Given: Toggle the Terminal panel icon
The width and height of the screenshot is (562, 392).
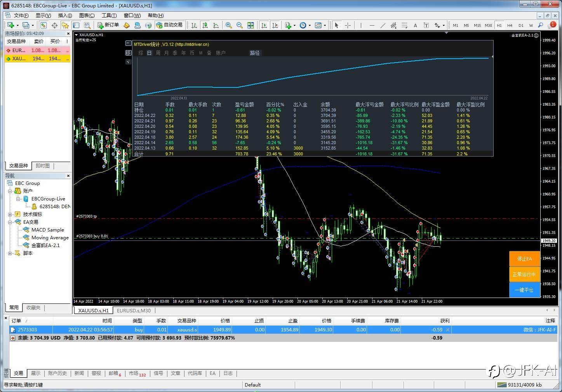Looking at the screenshot, I should coord(76,25).
